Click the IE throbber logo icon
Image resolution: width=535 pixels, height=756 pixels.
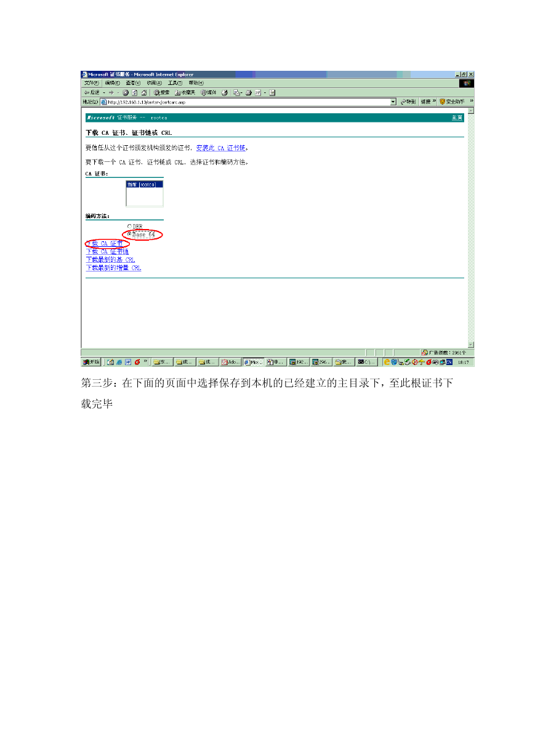467,82
